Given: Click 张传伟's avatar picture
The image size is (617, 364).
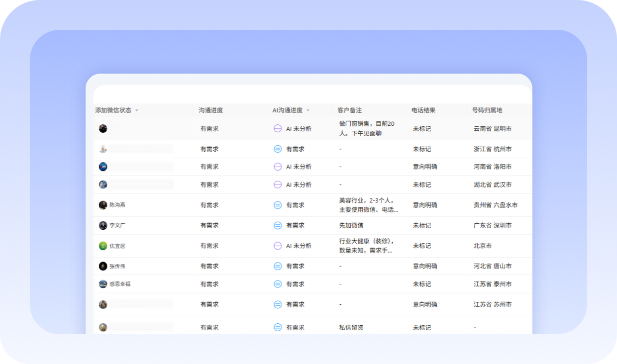Looking at the screenshot, I should point(103,266).
